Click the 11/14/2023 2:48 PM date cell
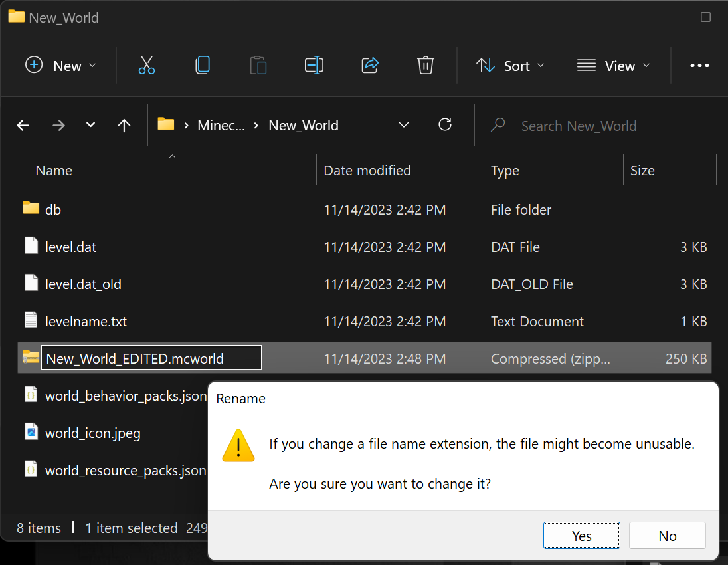 [x=385, y=358]
